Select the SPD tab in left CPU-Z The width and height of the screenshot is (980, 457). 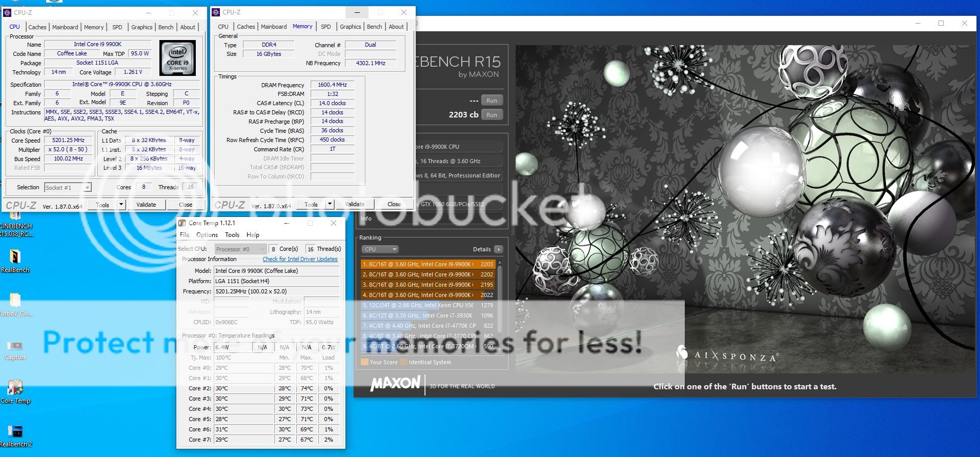(117, 27)
